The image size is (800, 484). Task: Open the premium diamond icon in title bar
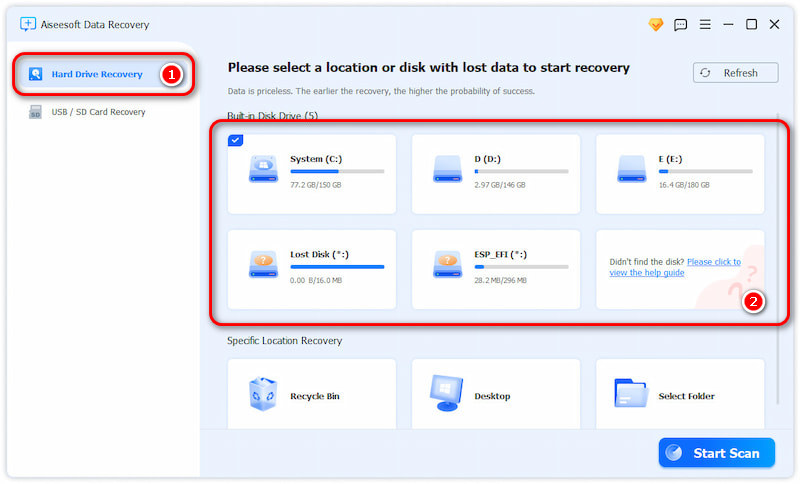click(656, 24)
